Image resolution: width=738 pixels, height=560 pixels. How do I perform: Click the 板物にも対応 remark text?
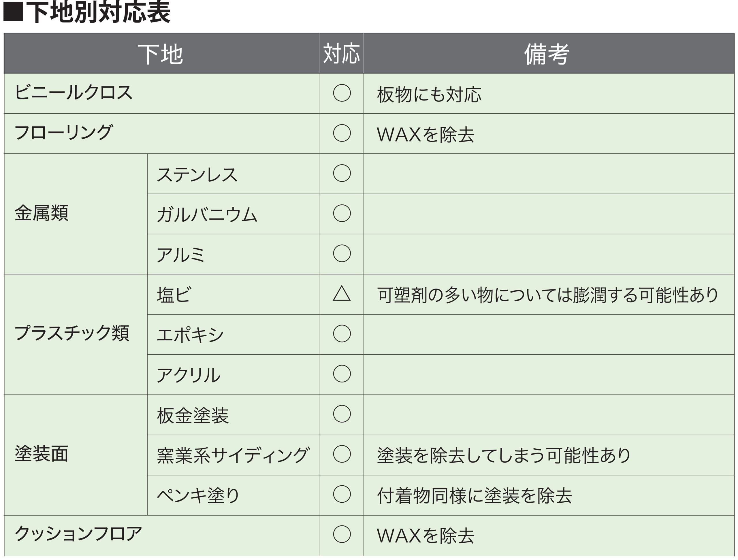(x=429, y=95)
